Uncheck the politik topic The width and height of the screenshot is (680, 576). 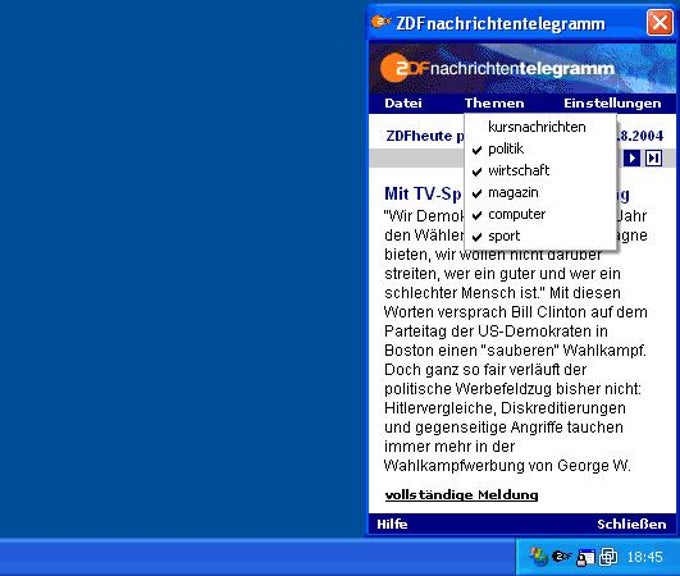coord(540,149)
